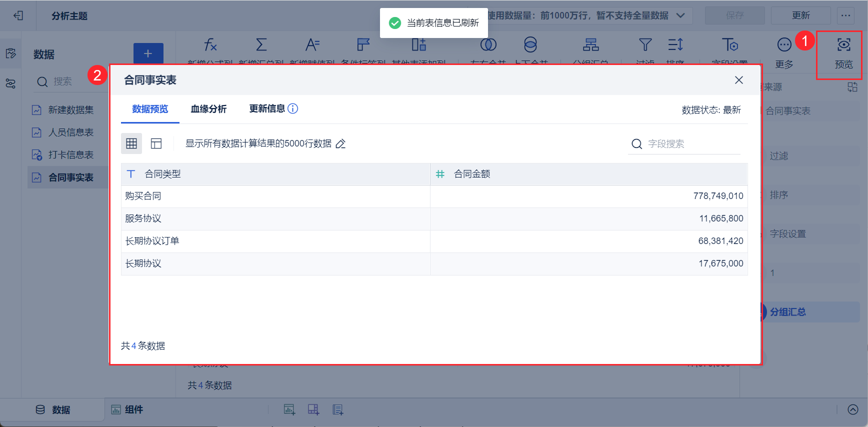Click the 其他表添加列 toolbar icon
Image resolution: width=868 pixels, height=427 pixels.
[419, 45]
